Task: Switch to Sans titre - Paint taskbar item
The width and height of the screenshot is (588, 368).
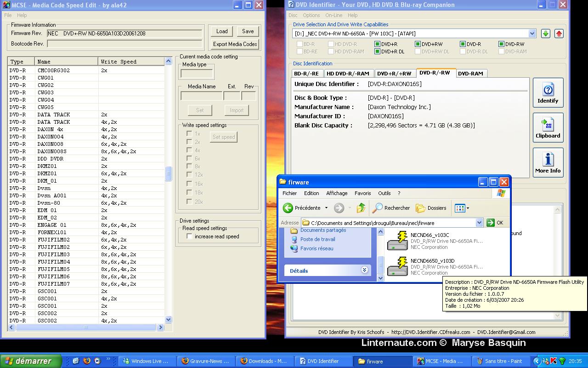Action: (502, 361)
